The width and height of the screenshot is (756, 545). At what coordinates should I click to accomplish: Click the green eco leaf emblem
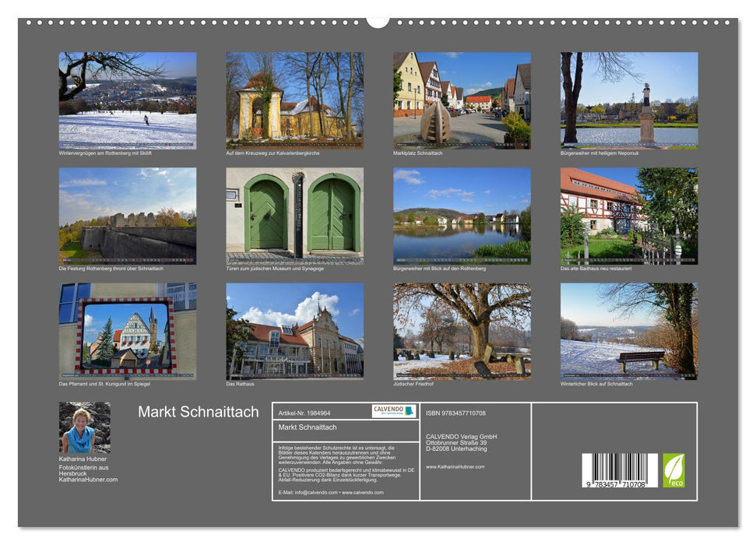(x=674, y=469)
